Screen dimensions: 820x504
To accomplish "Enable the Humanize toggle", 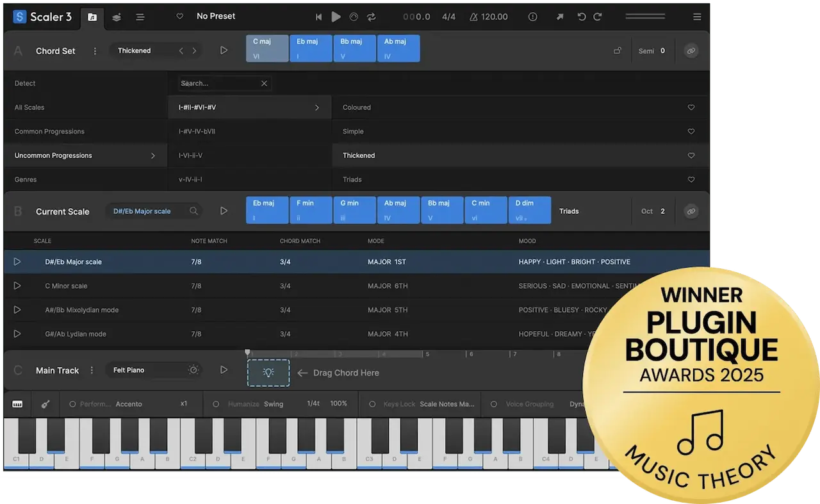I will click(x=216, y=404).
